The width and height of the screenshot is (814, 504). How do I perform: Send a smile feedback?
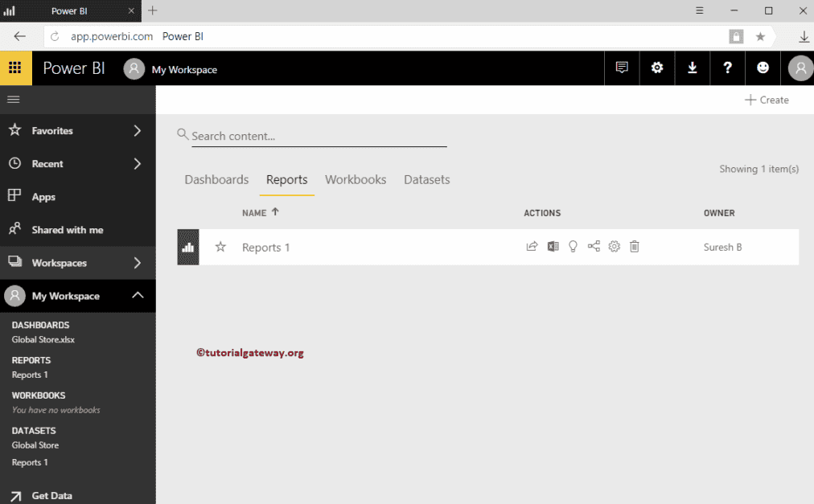click(x=763, y=68)
